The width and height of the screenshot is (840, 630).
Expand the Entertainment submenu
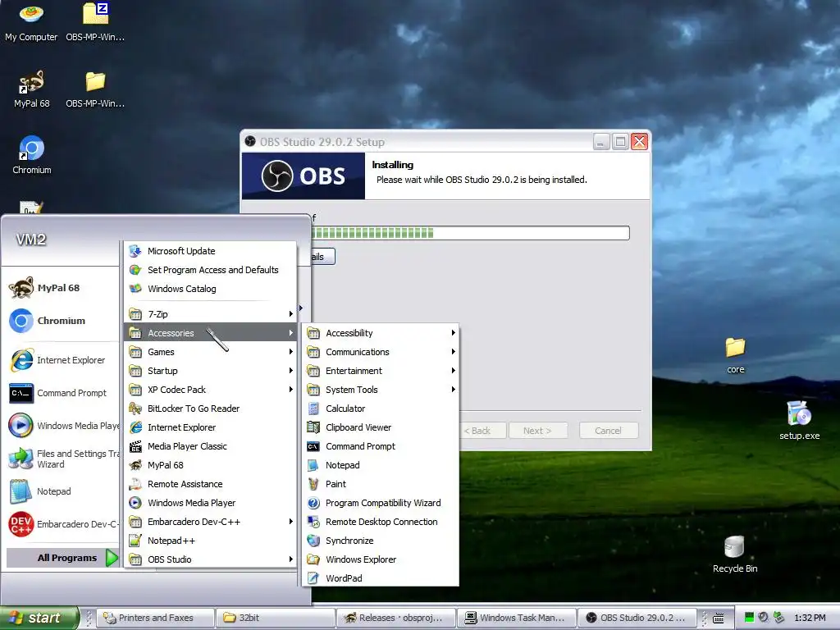pyautogui.click(x=381, y=371)
